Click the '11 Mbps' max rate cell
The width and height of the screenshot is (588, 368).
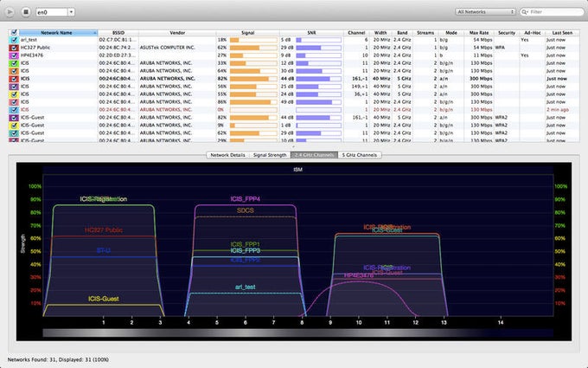(x=483, y=55)
